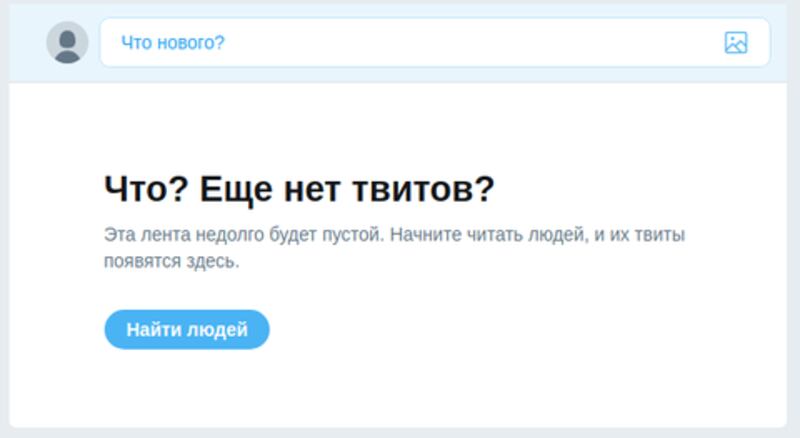Open your profile via the avatar silhouette

[x=67, y=43]
